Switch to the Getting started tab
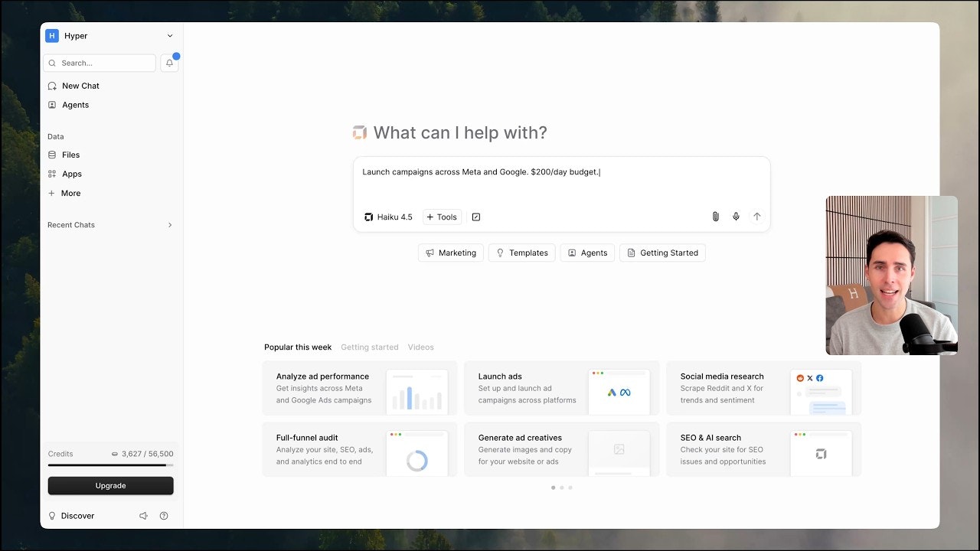 click(370, 347)
